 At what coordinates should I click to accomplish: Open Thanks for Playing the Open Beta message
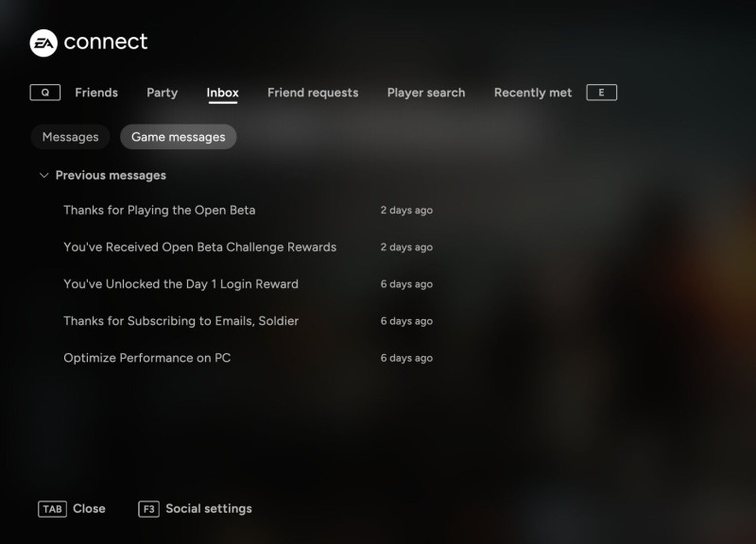click(x=159, y=211)
